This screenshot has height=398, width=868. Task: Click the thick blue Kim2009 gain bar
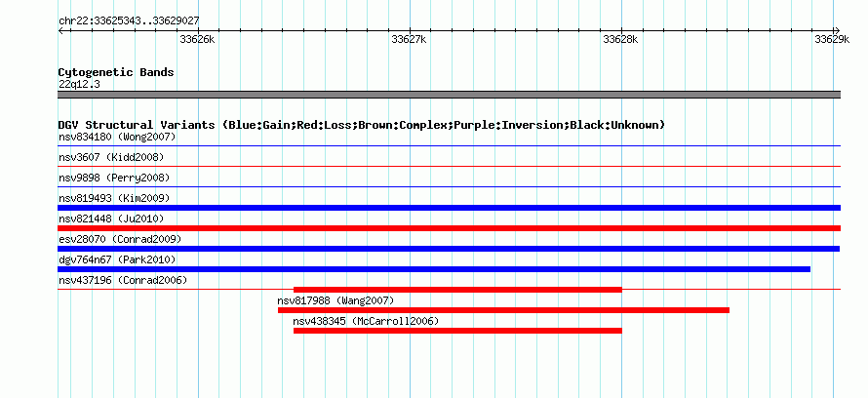pyautogui.click(x=449, y=208)
